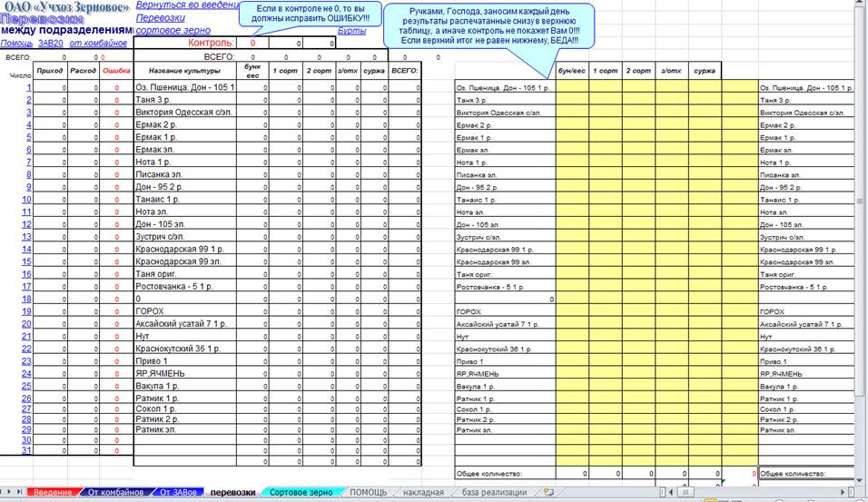Select Писанка эл. in Название культуры column
The width and height of the screenshot is (868, 502).
pos(185,174)
